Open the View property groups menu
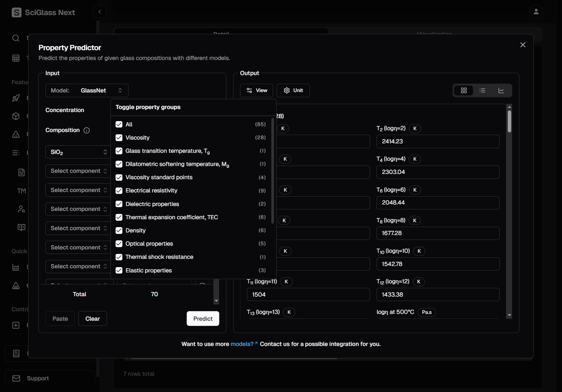Viewport: 562px width, 392px height. 257,91
